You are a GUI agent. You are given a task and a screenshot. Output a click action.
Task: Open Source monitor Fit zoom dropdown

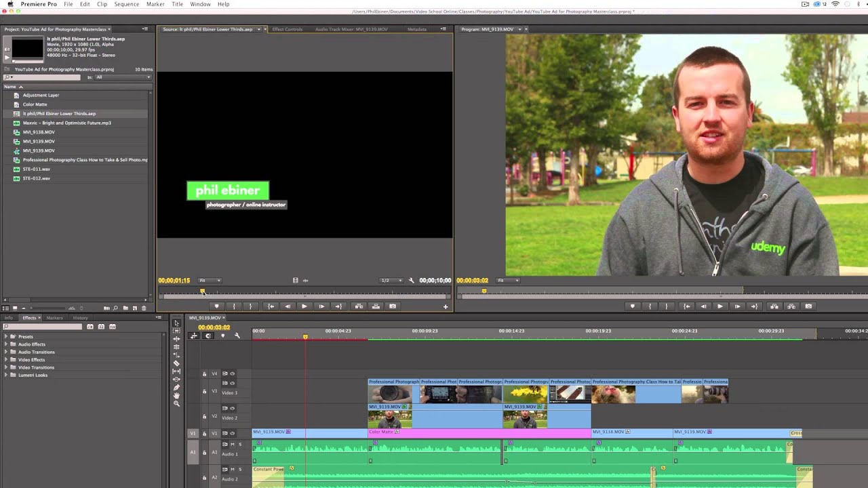pyautogui.click(x=210, y=281)
